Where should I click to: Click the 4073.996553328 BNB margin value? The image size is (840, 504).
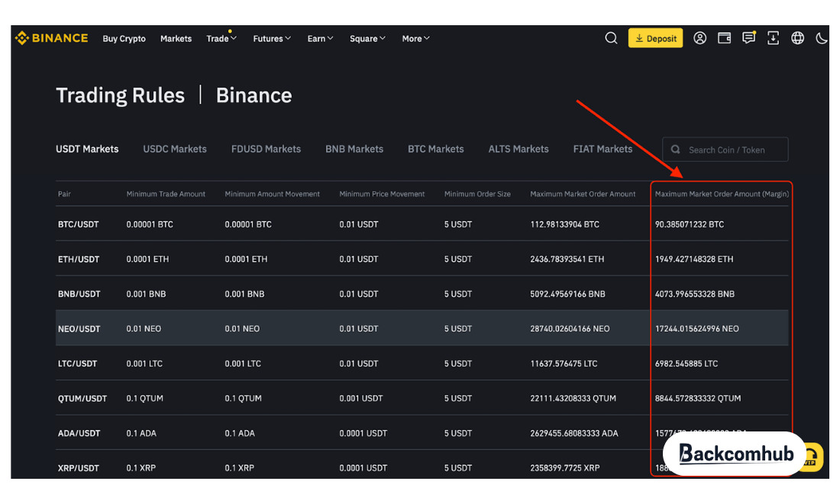(x=695, y=294)
